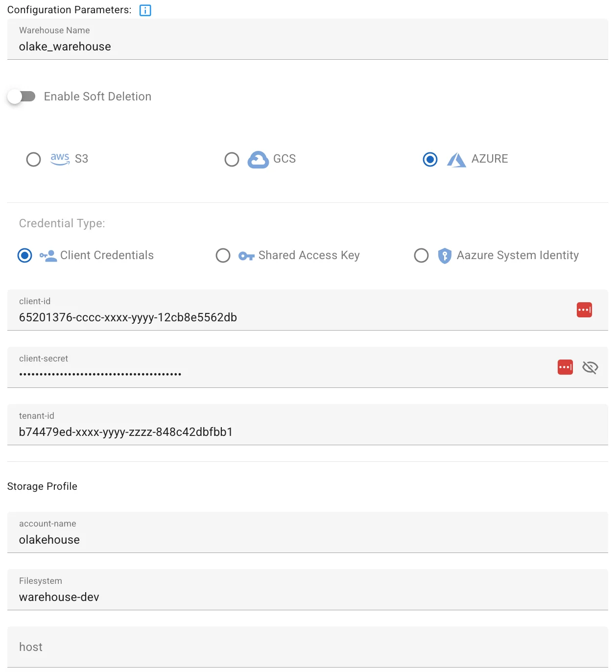Click the empty host input field
616x672 pixels.
tap(308, 647)
